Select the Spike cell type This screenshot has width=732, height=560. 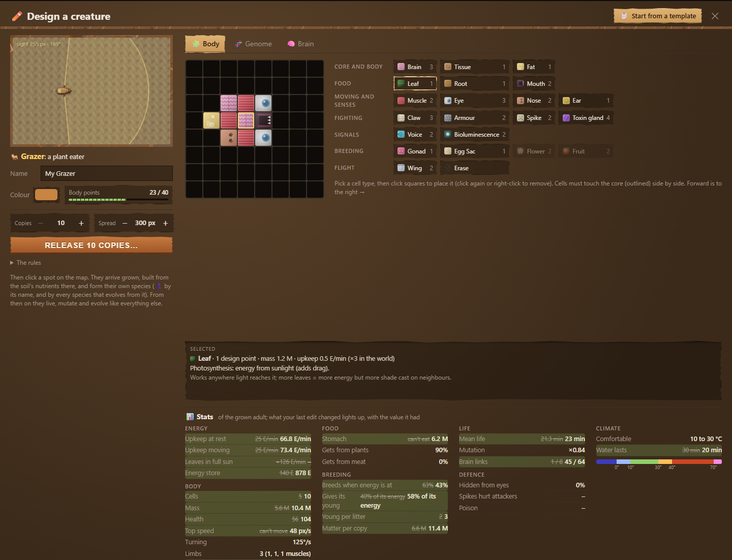point(533,118)
